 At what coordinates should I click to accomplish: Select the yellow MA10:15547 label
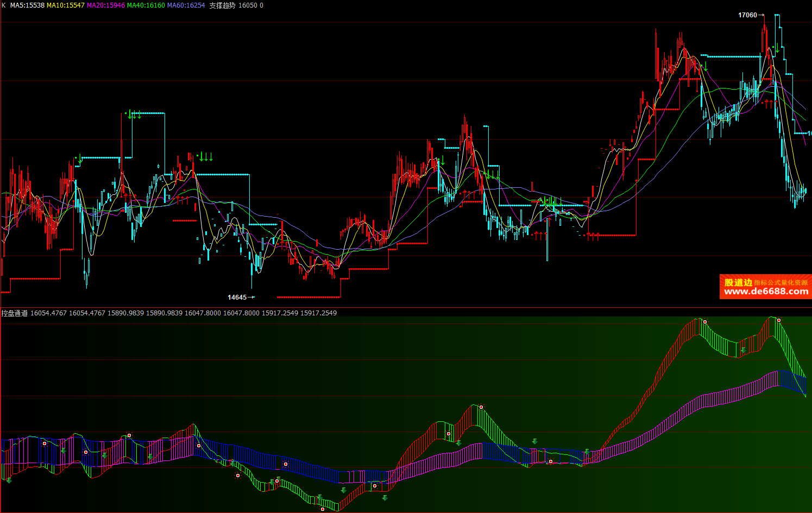(x=65, y=5)
